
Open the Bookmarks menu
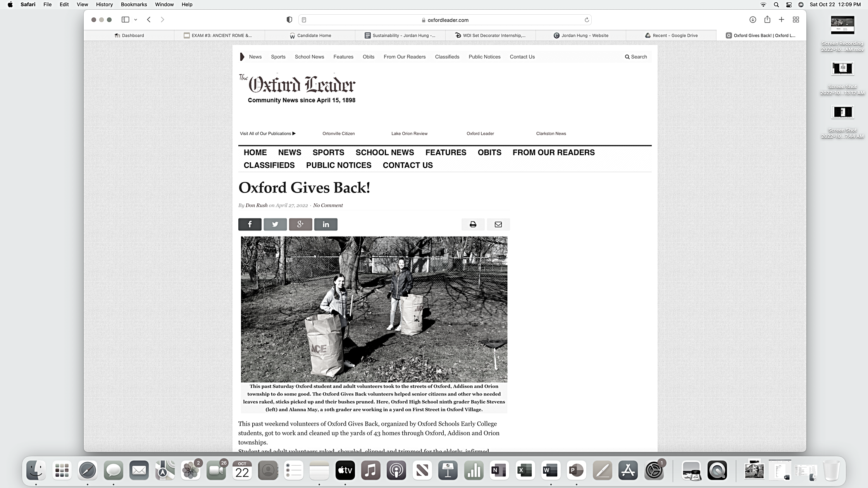pos(134,5)
